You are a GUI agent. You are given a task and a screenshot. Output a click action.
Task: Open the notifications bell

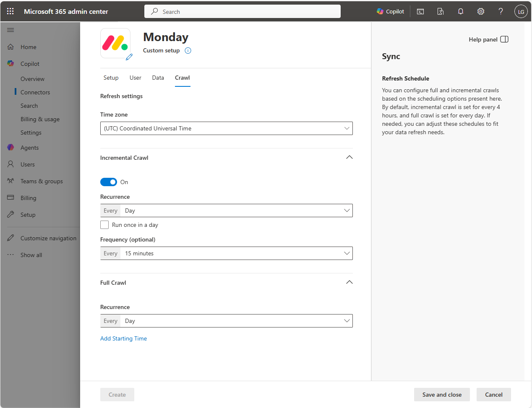click(461, 11)
